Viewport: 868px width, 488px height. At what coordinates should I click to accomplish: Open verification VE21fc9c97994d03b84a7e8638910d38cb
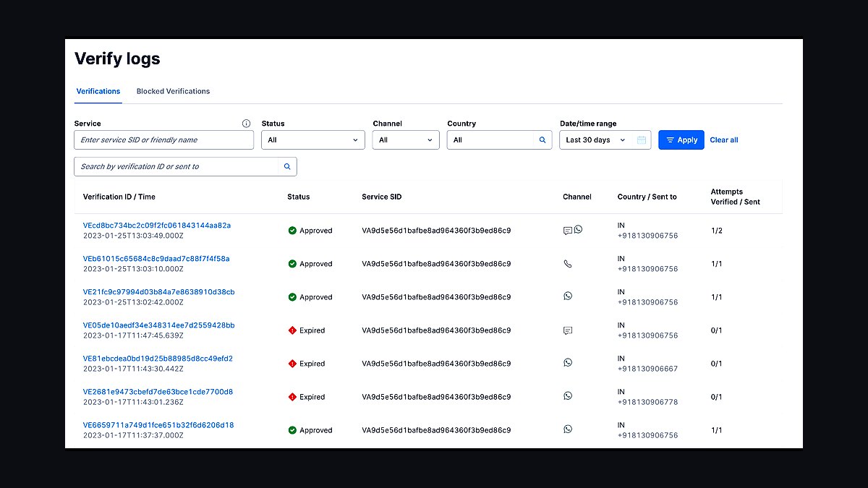(159, 292)
